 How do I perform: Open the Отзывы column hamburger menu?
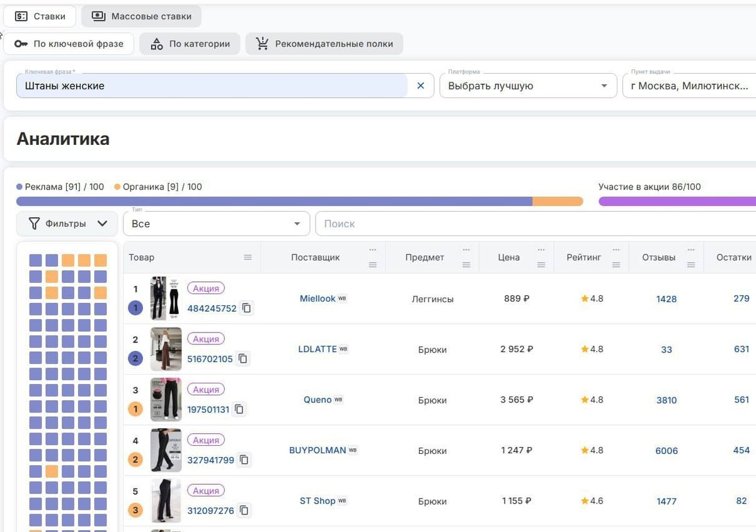point(691,265)
